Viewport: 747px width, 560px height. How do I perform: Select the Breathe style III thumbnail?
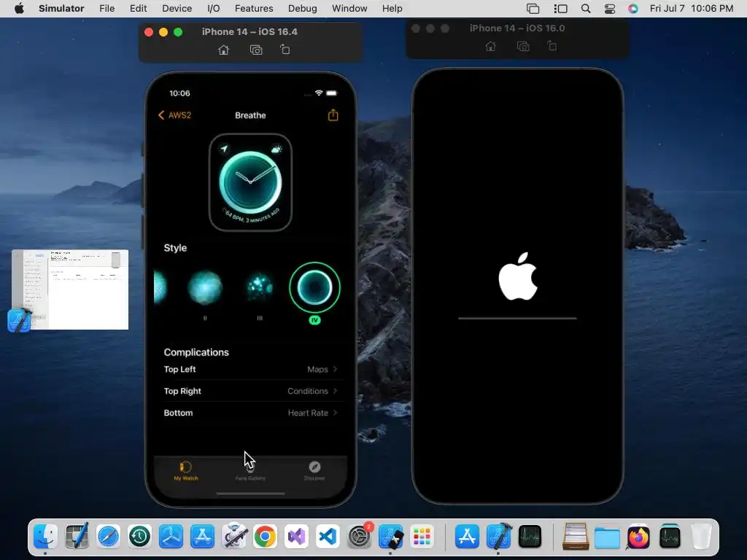coord(260,287)
